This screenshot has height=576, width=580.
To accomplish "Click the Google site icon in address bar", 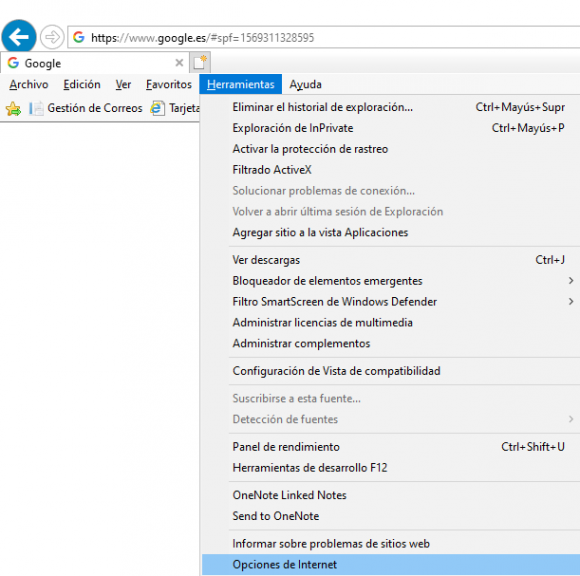I will point(78,37).
